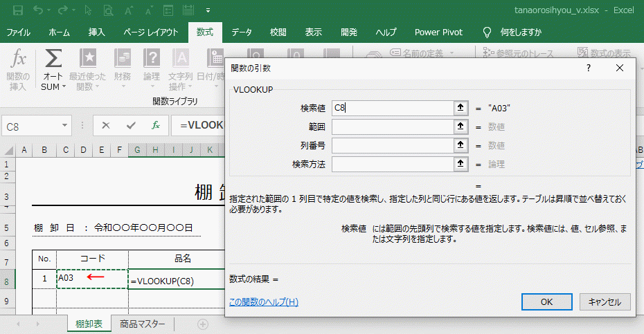Viewport: 644px width, 334px height.
Task: Click the キャンセル button
Action: [605, 302]
